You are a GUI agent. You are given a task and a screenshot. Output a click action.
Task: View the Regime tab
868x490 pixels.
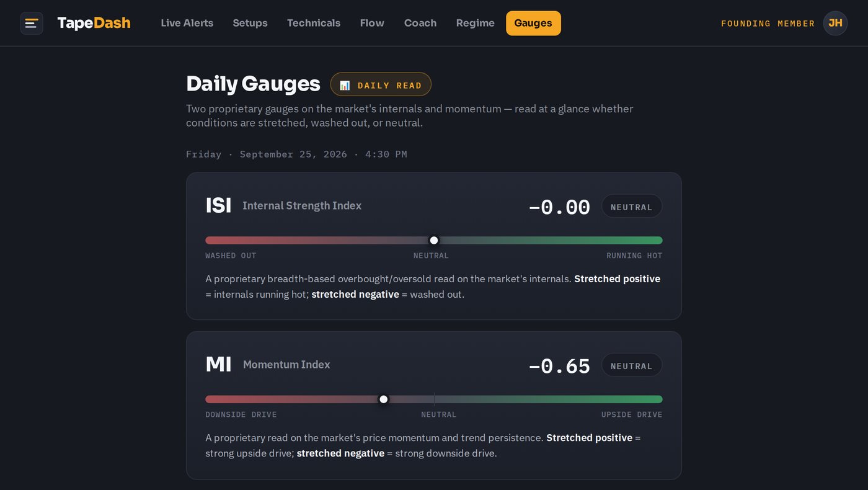[476, 23]
